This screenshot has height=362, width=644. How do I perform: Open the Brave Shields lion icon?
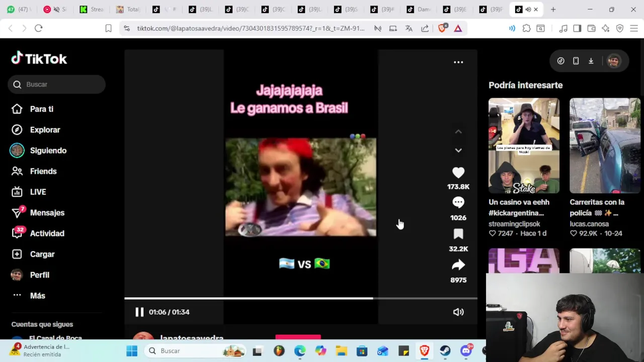pyautogui.click(x=442, y=28)
